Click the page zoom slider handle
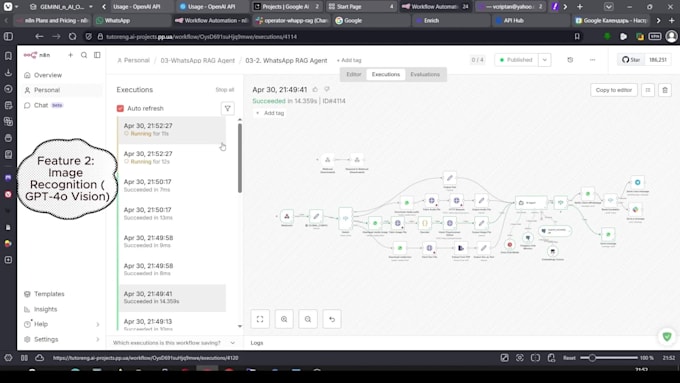 [x=592, y=358]
